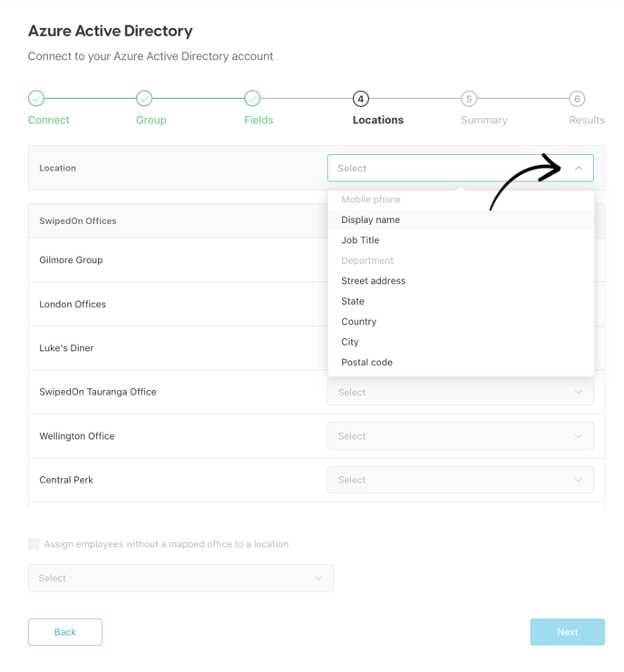Go back with the Back button

(65, 632)
